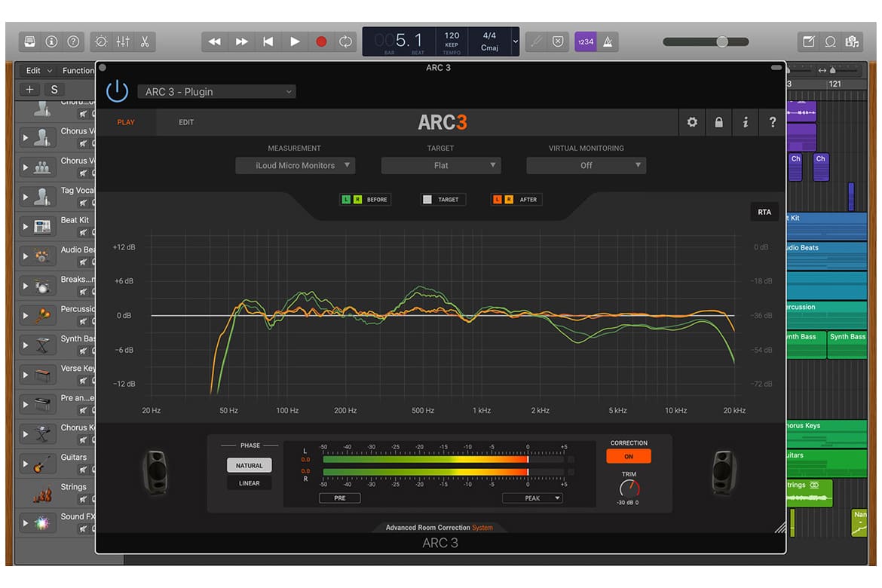Open the Edit menu in tracks area
Image resolution: width=882 pixels, height=588 pixels.
click(38, 70)
